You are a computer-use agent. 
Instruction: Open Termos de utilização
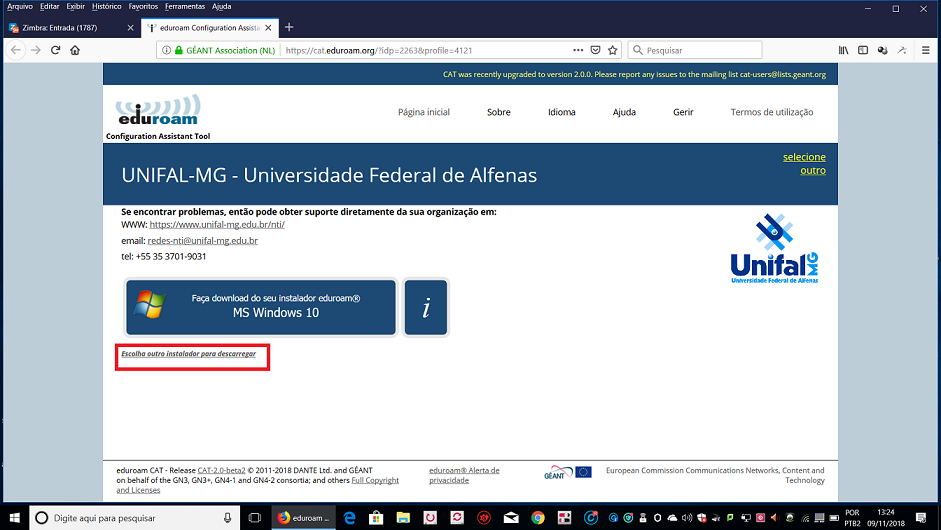coord(772,112)
